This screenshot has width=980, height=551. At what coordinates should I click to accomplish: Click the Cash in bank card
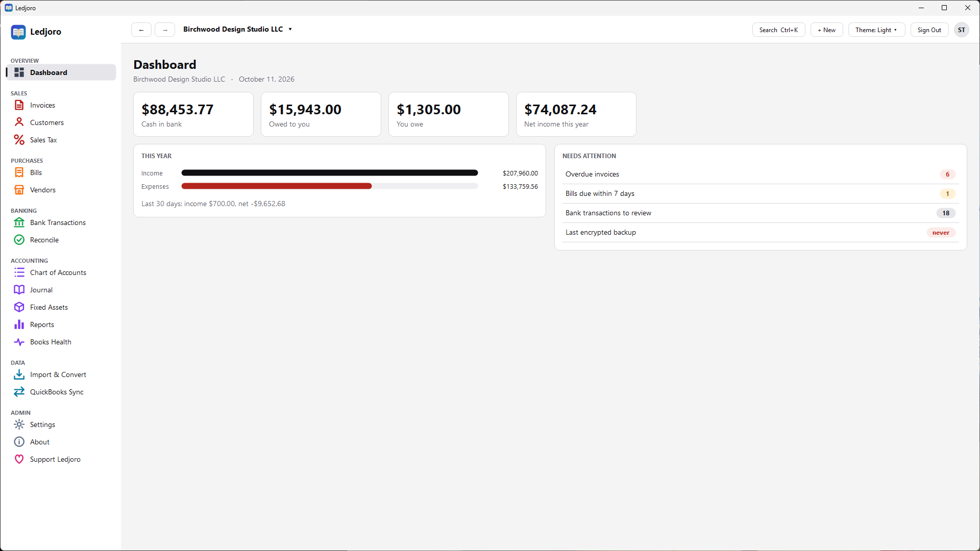[x=193, y=114]
